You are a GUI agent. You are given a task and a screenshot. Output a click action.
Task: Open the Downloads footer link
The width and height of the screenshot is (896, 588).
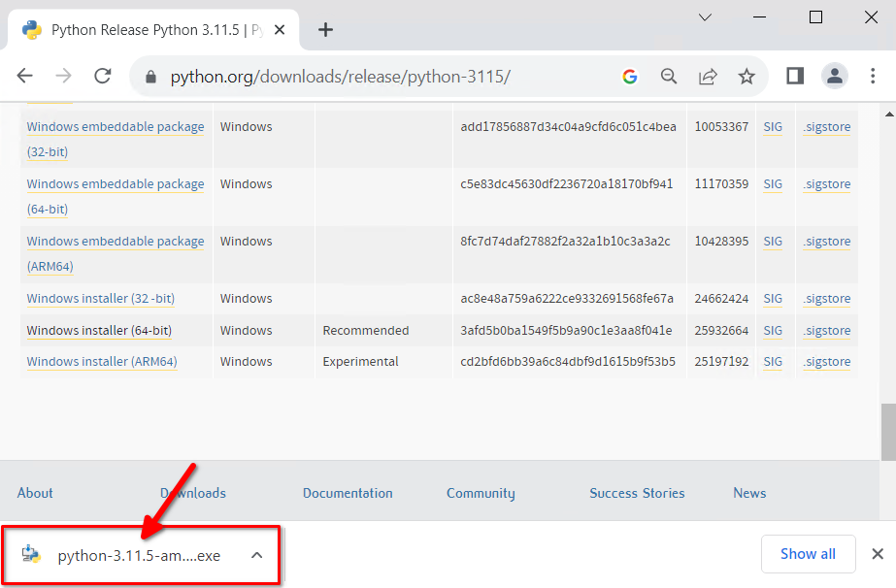point(193,493)
